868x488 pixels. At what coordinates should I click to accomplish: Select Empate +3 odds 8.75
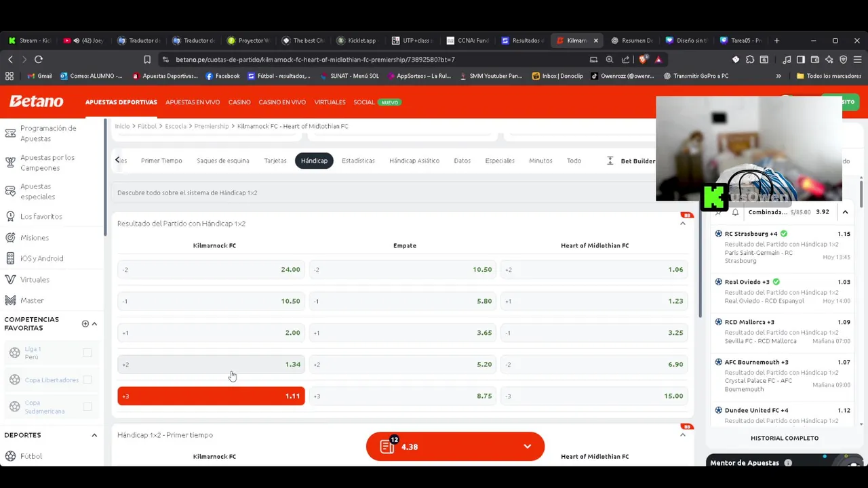(402, 396)
